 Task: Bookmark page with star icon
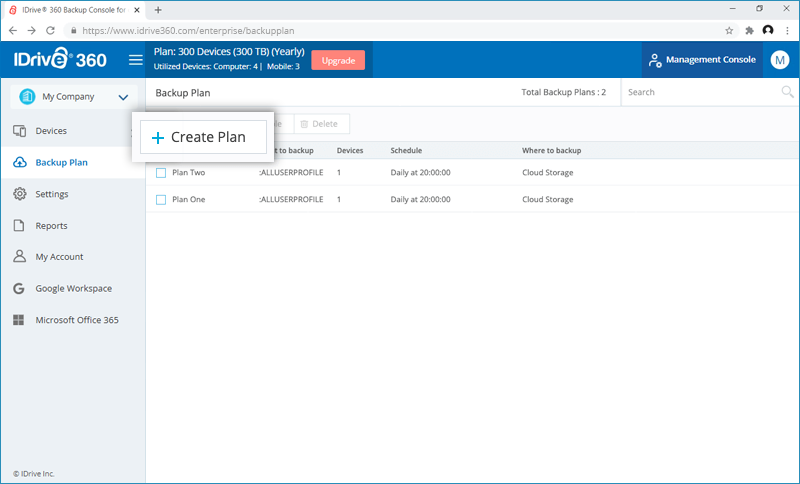(729, 31)
